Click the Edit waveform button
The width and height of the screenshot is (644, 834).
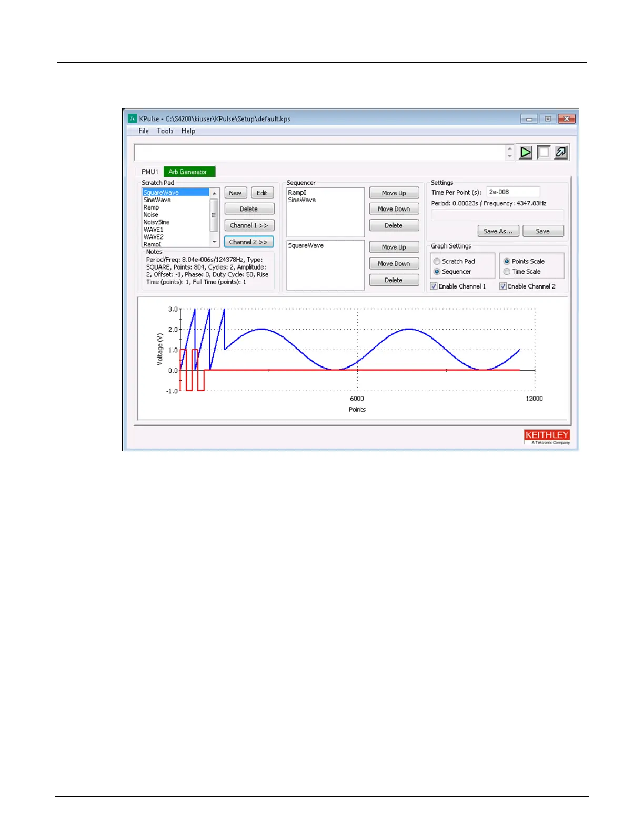(x=262, y=193)
